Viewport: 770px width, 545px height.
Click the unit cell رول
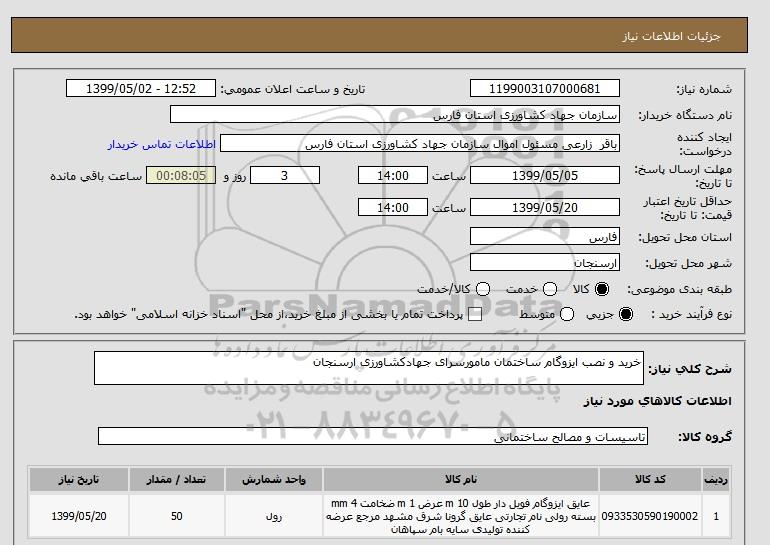pyautogui.click(x=274, y=516)
